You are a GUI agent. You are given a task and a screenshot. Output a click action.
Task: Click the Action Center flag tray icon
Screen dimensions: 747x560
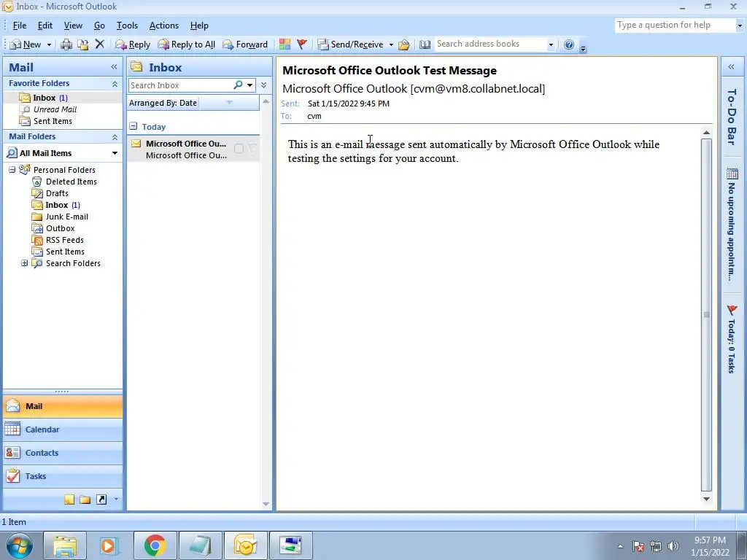638,546
